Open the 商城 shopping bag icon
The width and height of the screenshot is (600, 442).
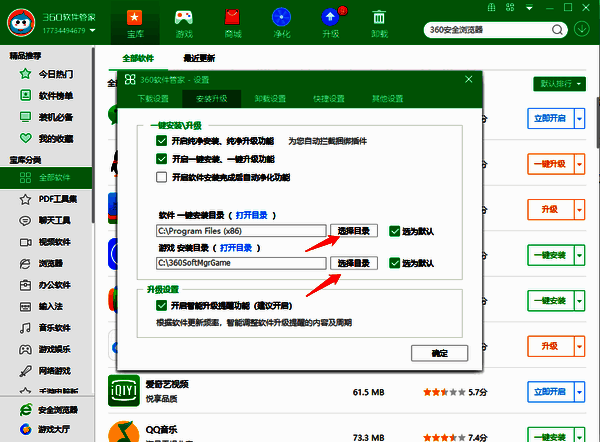click(x=232, y=23)
